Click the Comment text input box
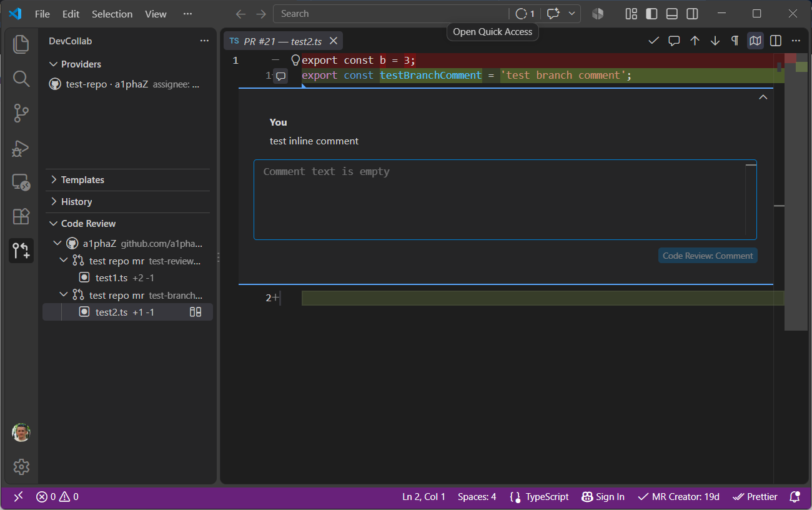 click(505, 199)
